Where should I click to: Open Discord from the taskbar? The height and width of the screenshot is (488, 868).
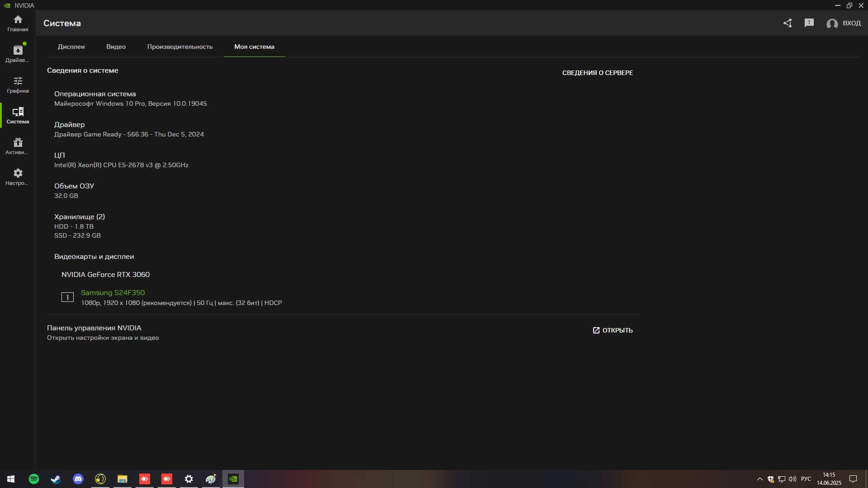click(x=78, y=479)
